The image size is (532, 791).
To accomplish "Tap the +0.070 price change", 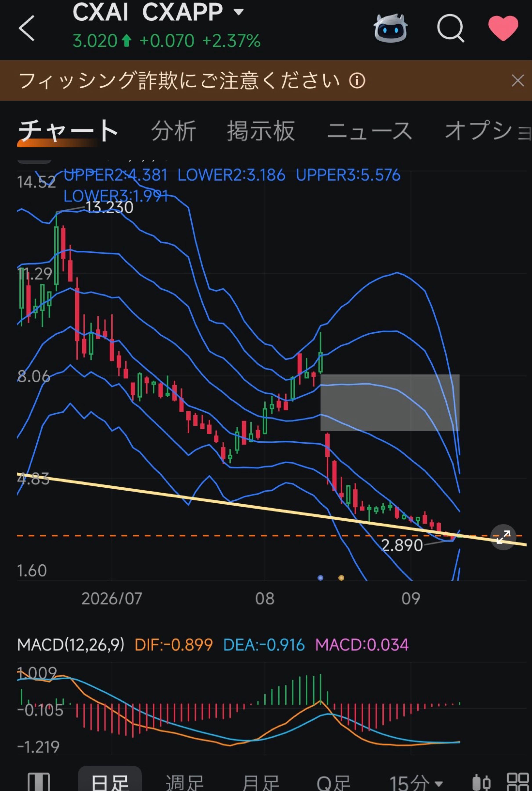I will click(167, 41).
